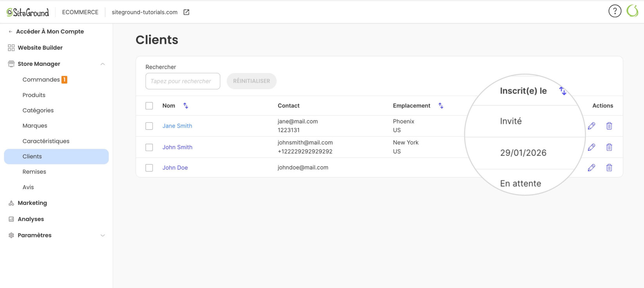Viewport: 644px width, 288px height.
Task: Click the Rechercher search input field
Action: click(183, 81)
